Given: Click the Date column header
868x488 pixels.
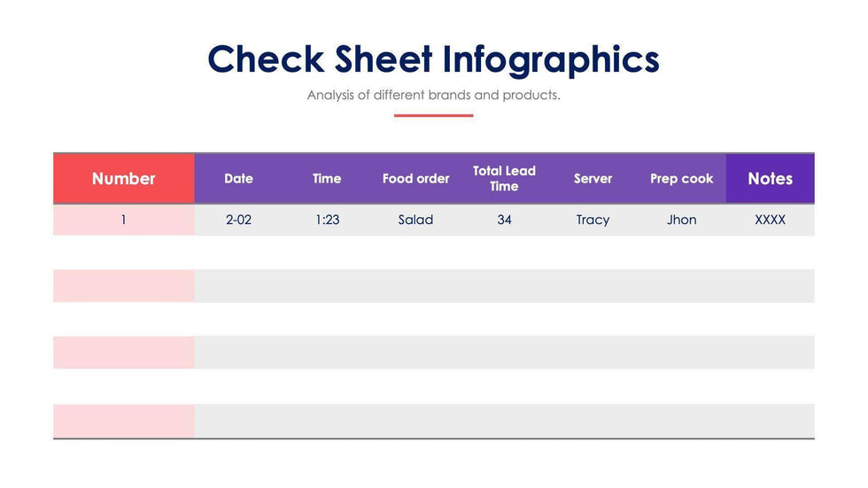Looking at the screenshot, I should pyautogui.click(x=238, y=178).
